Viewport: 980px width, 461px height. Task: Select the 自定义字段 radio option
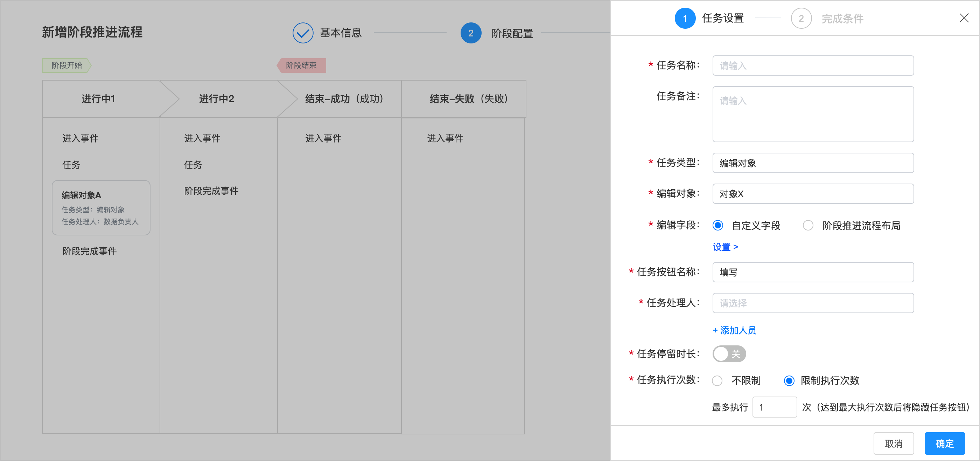(x=718, y=225)
